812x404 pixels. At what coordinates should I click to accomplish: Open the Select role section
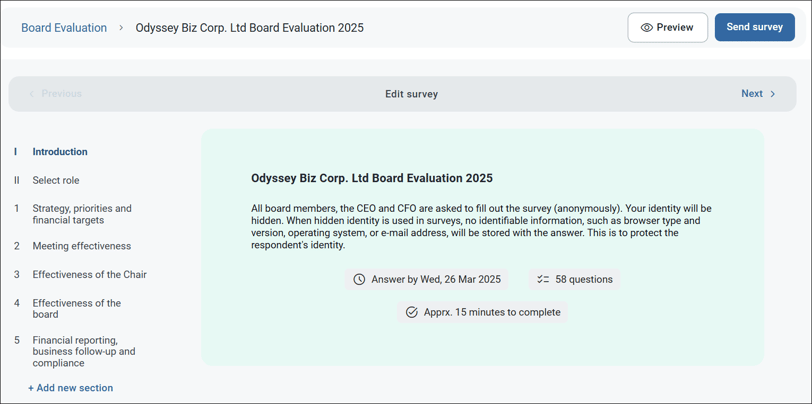coord(56,180)
